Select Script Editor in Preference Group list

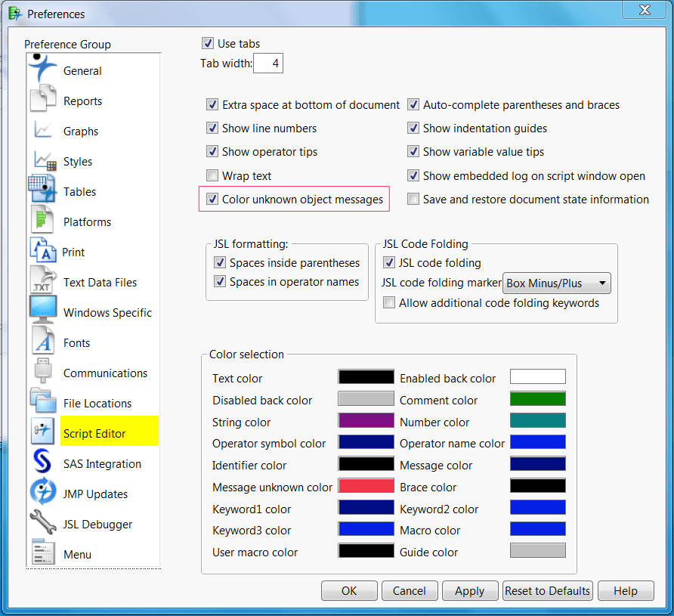94,432
